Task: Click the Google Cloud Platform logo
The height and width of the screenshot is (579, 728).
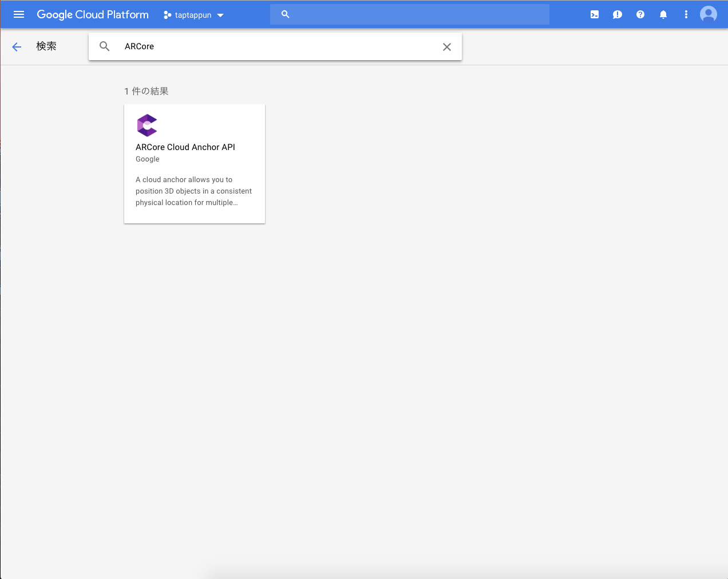Action: click(x=93, y=14)
